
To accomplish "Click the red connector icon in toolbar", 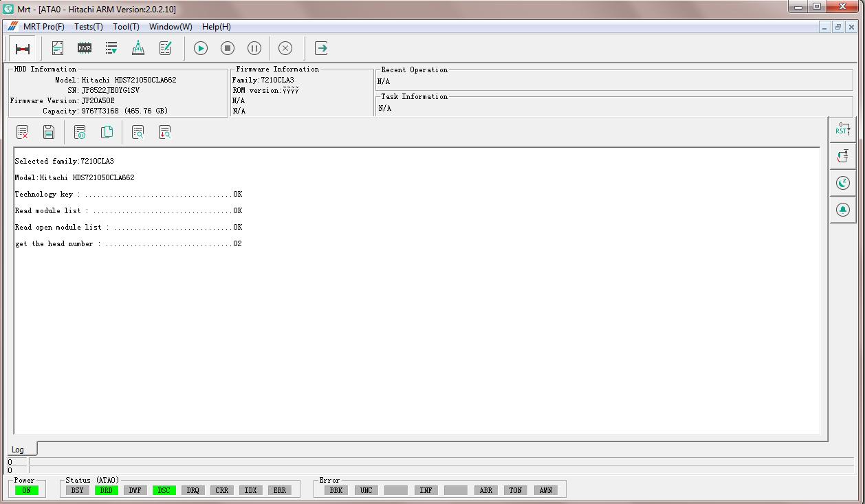I will [23, 48].
